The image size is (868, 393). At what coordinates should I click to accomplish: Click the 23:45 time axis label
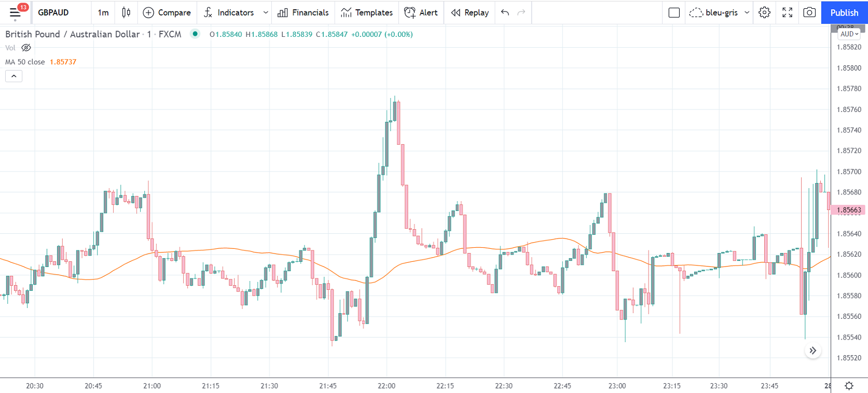coord(769,386)
